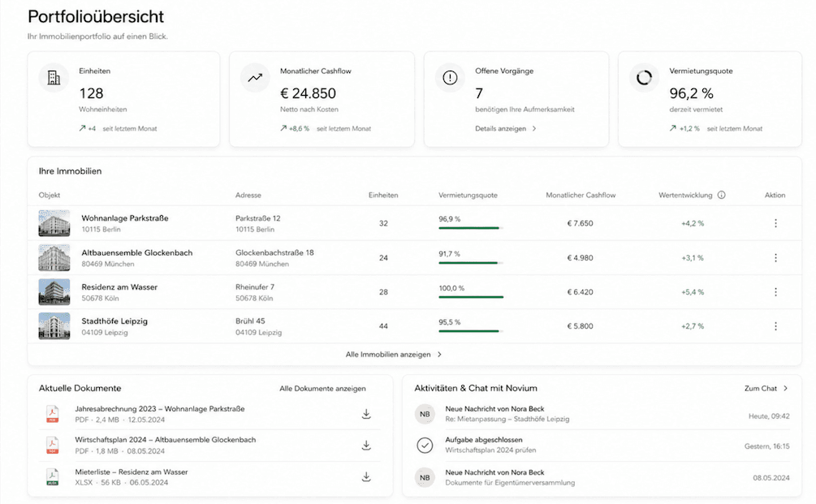
Task: Click the chevron next to Alle Immobilien anzeigen
Action: (x=440, y=354)
